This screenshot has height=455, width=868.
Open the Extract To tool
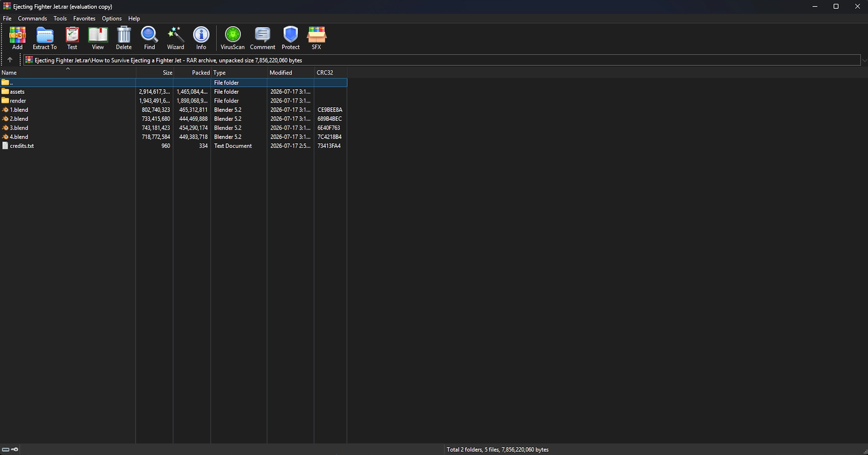pyautogui.click(x=45, y=38)
